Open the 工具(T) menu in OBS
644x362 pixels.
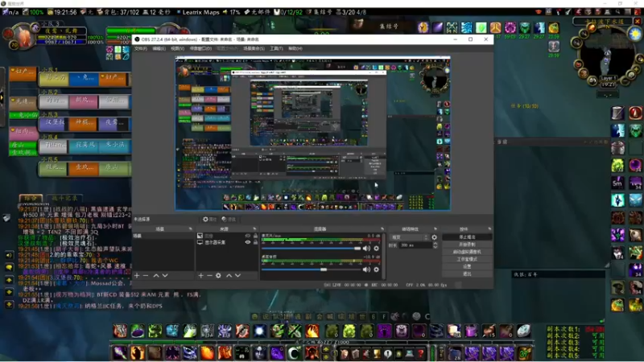click(x=276, y=48)
